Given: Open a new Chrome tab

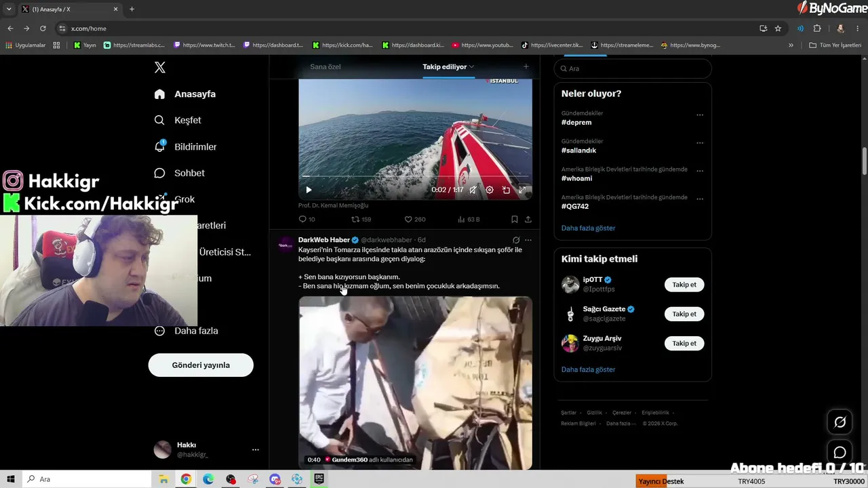Looking at the screenshot, I should 132,9.
